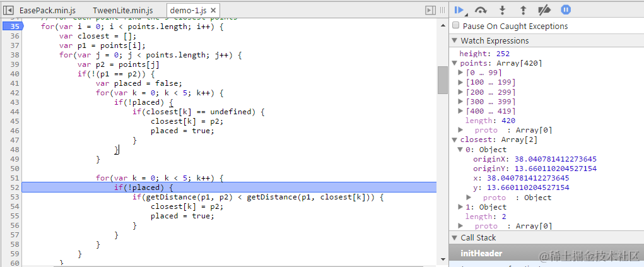Expand closest item 1 Object
Image resolution: width=644 pixels, height=267 pixels.
(x=461, y=207)
